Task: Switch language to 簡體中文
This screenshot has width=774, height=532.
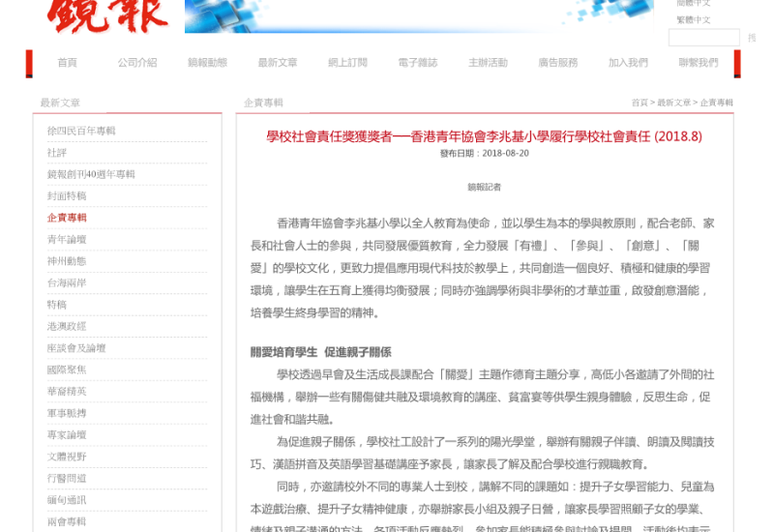Action: 693,3
